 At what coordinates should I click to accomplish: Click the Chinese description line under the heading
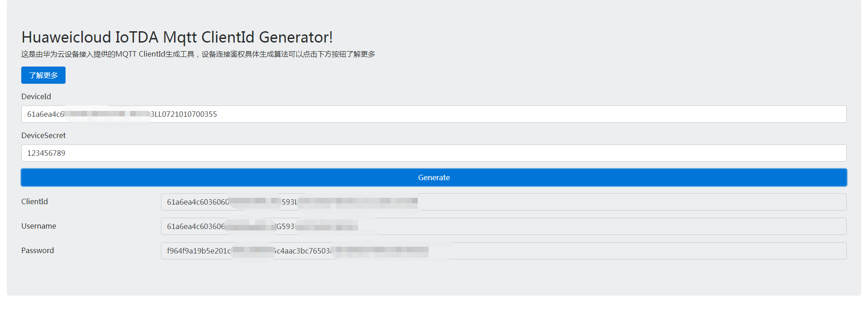(x=198, y=54)
